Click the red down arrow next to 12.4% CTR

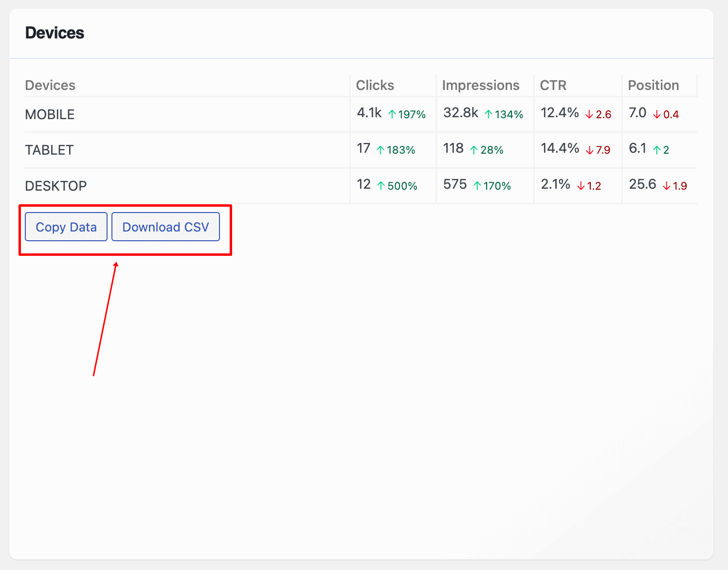tap(588, 115)
